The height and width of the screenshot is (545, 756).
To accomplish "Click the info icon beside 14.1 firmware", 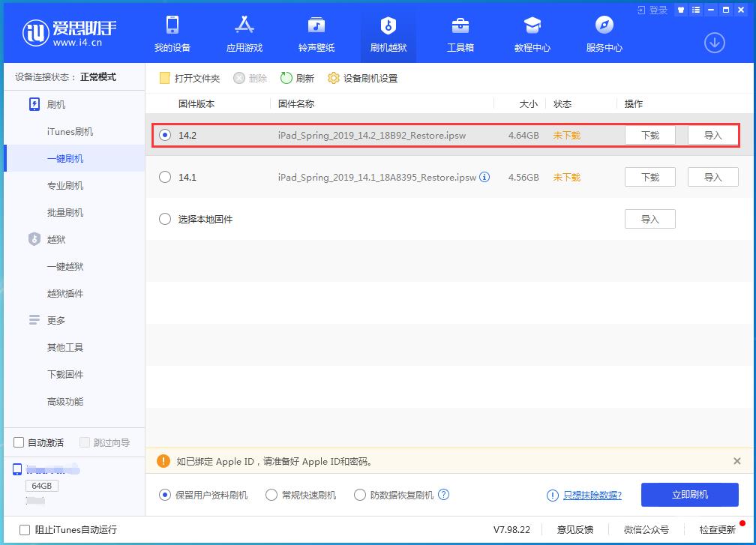I will click(484, 178).
